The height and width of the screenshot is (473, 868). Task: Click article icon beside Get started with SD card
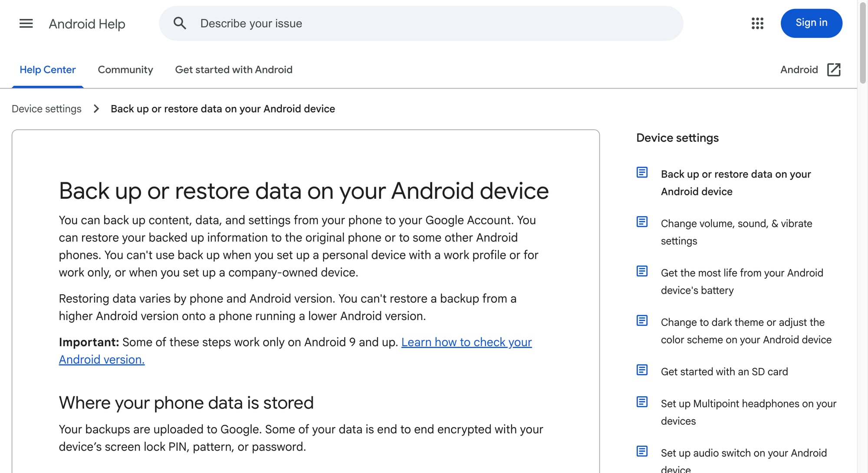[642, 370]
